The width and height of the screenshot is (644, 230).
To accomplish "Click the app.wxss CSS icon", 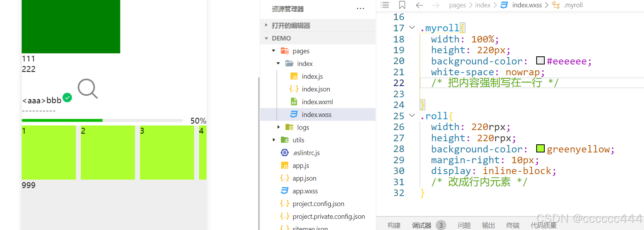I will 285,191.
